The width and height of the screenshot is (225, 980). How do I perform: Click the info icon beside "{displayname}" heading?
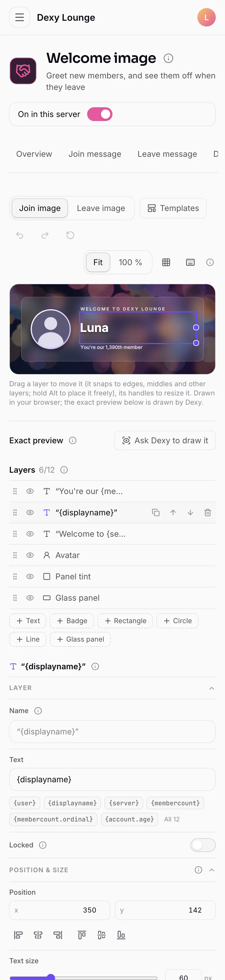pos(95,666)
